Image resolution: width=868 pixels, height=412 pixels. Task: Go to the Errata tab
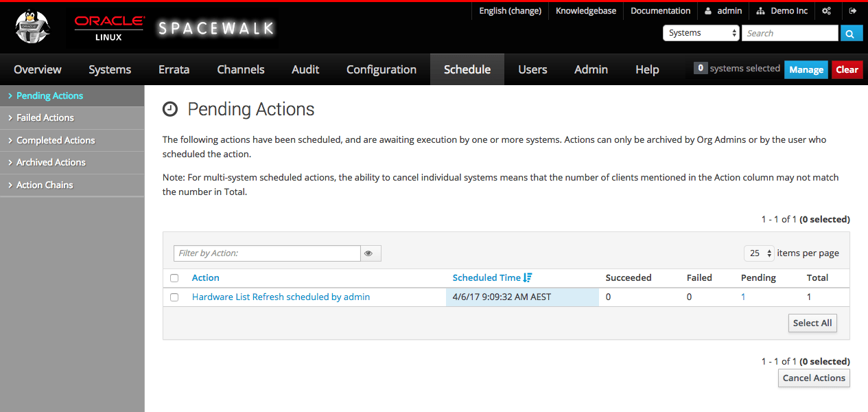pyautogui.click(x=174, y=69)
